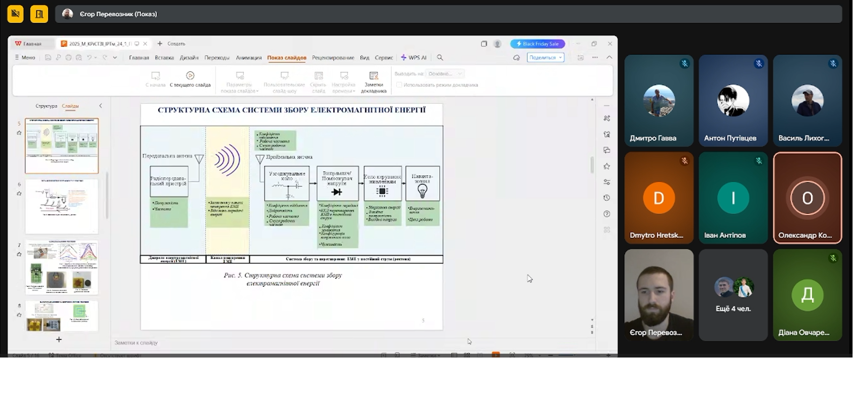Viewport: 868px width, 416px height.
Task: Open the history clock icon in right sidebar
Action: point(607,198)
